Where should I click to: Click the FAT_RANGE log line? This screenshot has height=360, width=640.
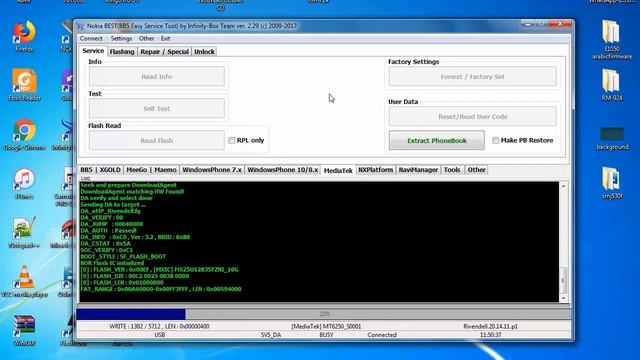[161, 289]
